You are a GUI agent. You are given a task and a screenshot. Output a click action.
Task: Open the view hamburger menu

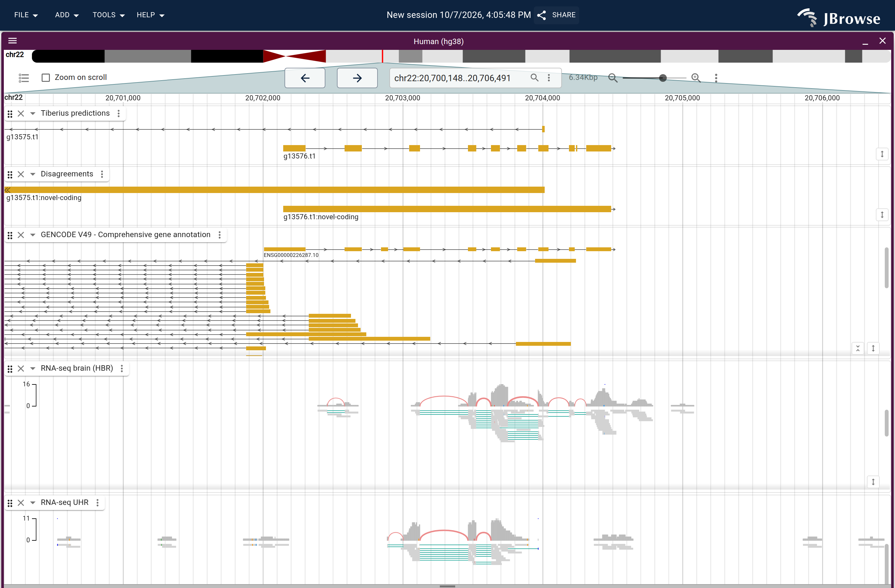point(12,41)
